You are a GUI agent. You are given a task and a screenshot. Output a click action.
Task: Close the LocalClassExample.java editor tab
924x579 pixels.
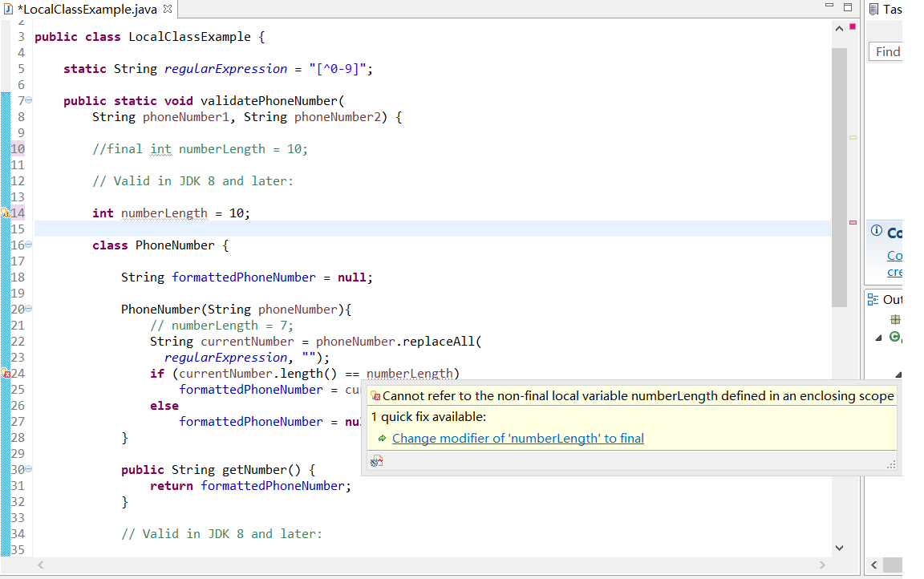[168, 9]
